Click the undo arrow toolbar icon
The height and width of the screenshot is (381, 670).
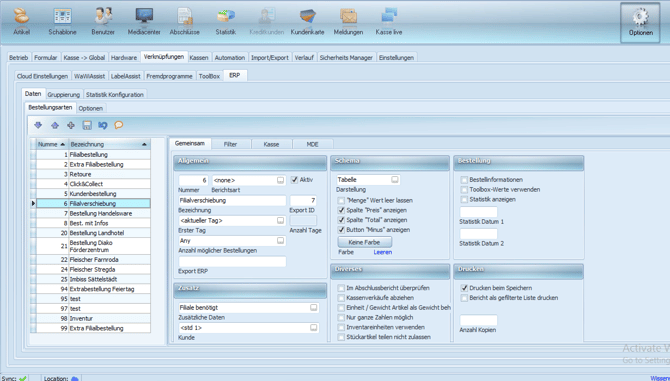point(103,125)
